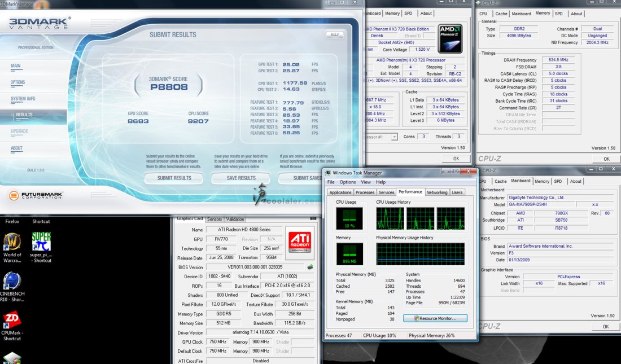The height and width of the screenshot is (364, 621).
Task: Open the File menu in Task Manager
Action: point(331,182)
